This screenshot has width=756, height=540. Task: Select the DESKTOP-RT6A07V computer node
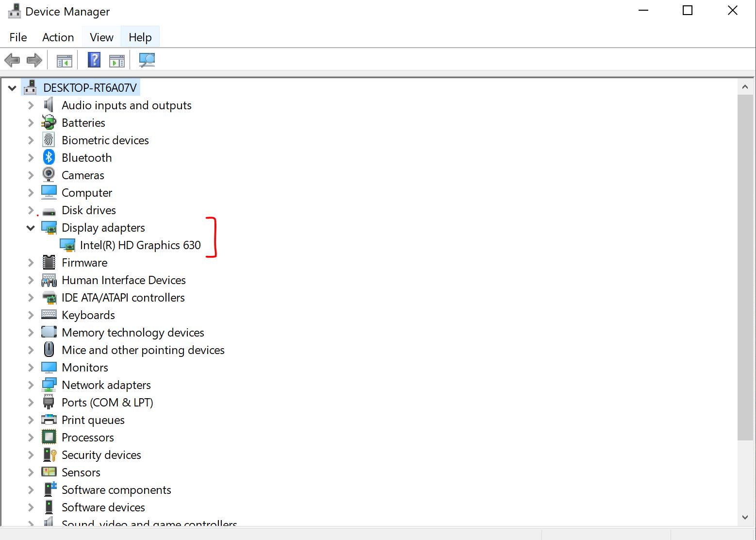pos(90,87)
